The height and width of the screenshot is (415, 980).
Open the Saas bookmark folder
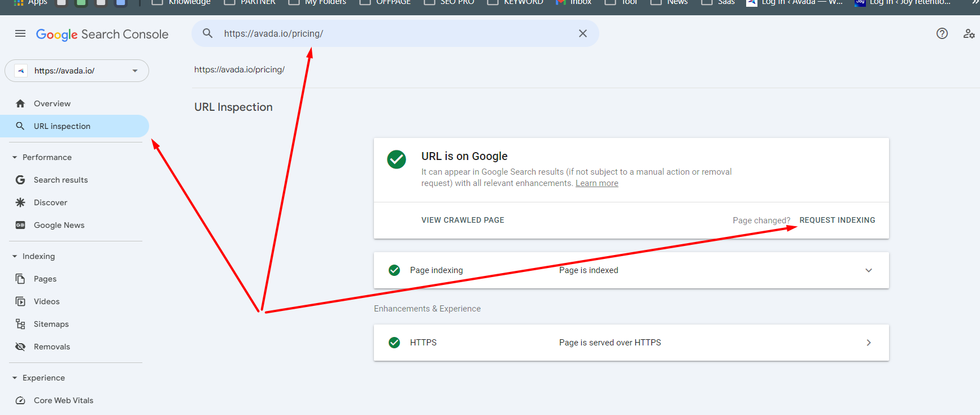[718, 2]
